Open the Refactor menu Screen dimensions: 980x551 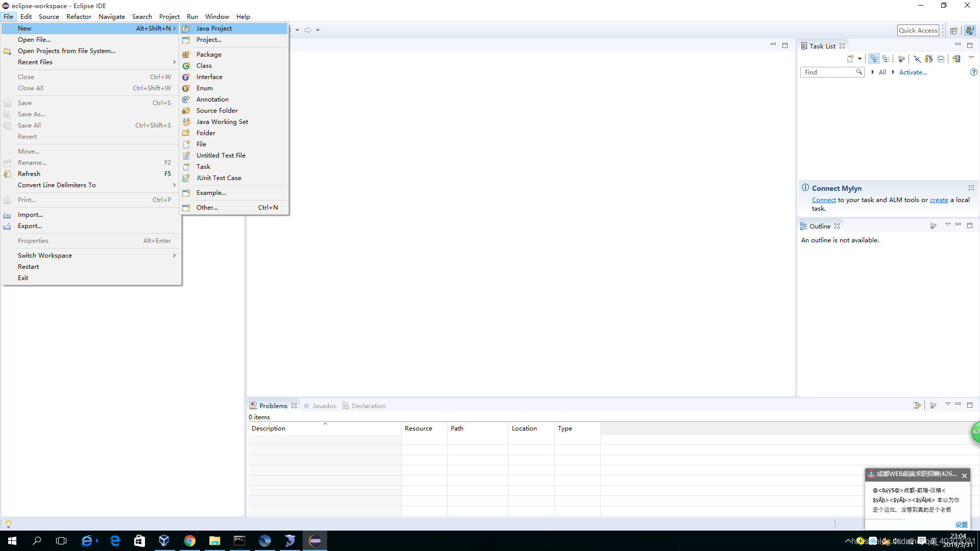pos(79,17)
